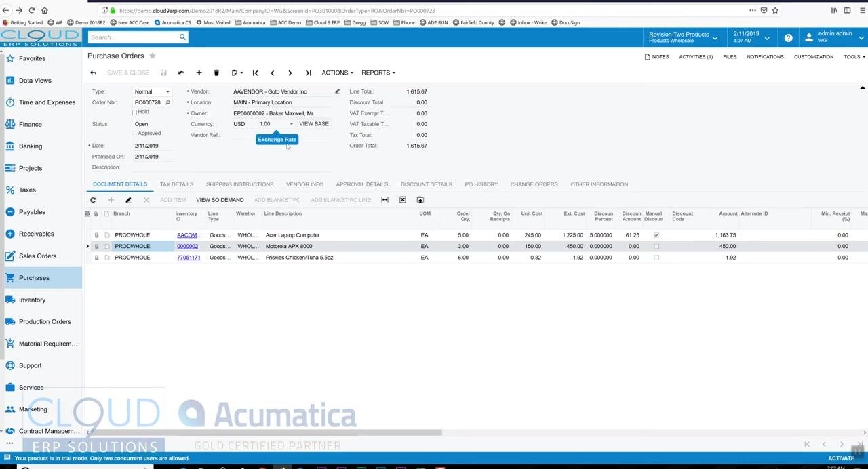Click the go-back arrow in form toolbar

tap(93, 73)
